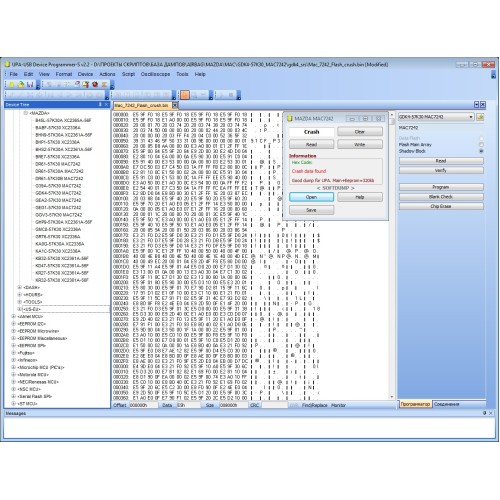Open the Tools menu
Viewport: 500px width, 500px height.
182,74
